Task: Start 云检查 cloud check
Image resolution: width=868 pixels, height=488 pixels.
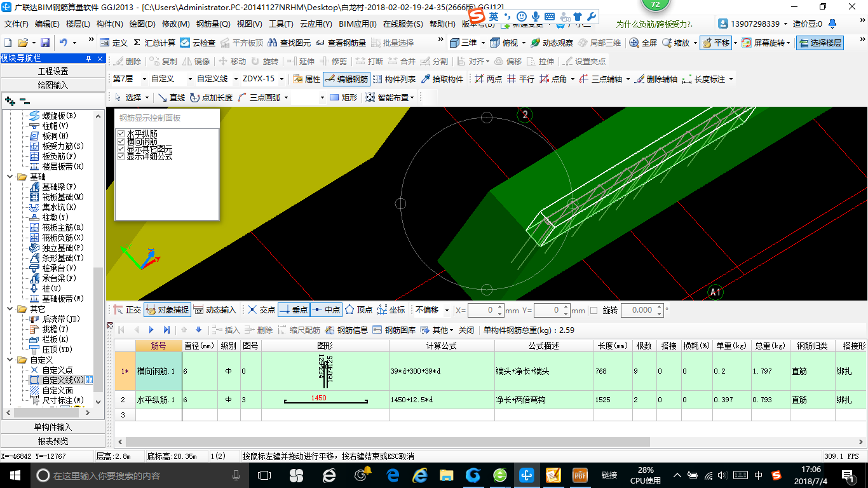Action: (198, 43)
